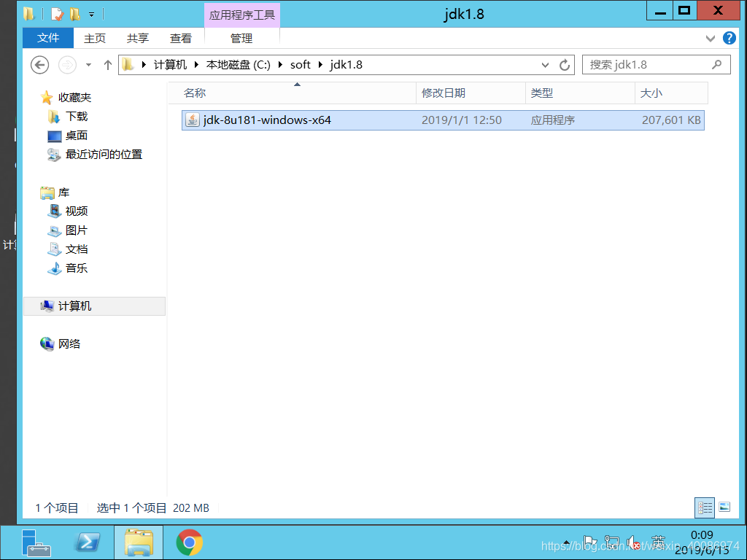747x560 pixels.
Task: Click the back navigation button
Action: 39,64
